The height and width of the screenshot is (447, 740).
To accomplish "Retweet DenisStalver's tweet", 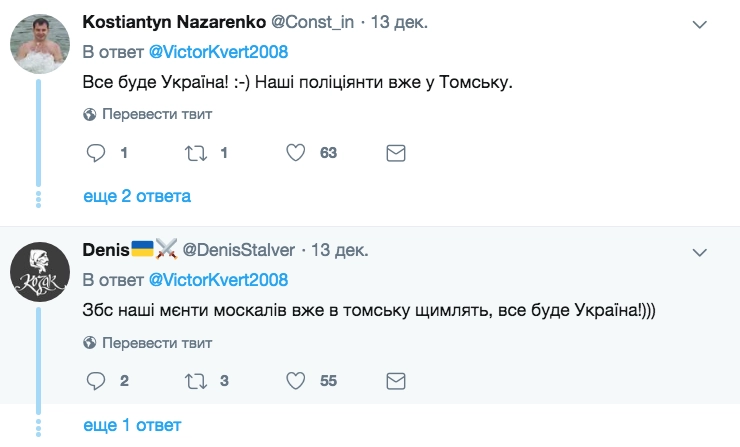I will (196, 381).
